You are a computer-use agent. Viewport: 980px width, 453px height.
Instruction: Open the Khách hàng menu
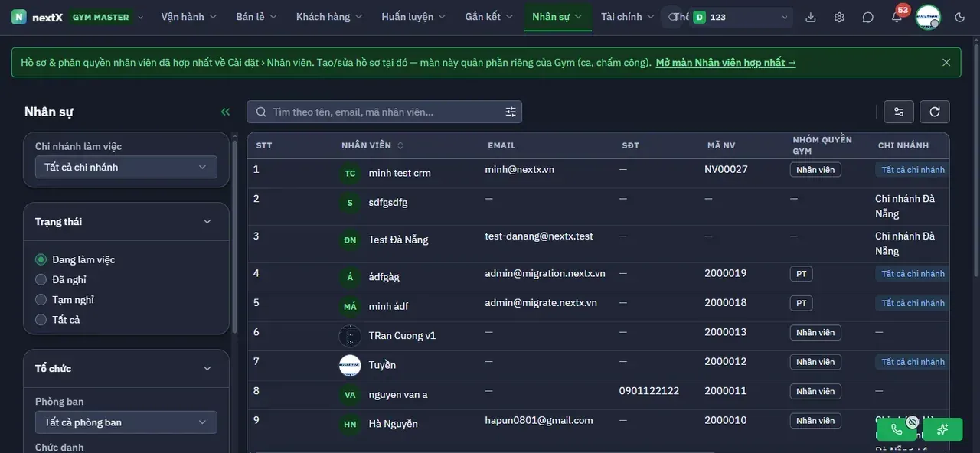coord(330,17)
